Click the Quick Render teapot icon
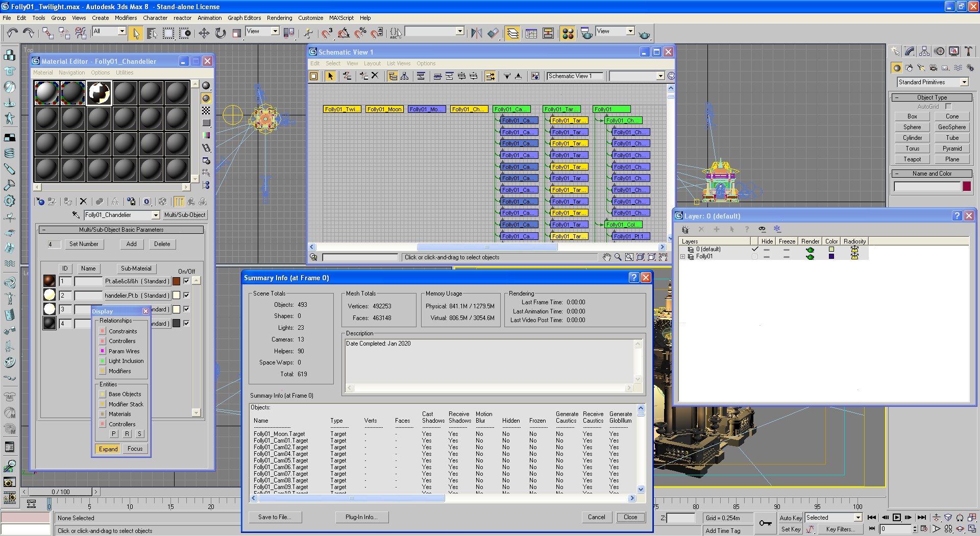This screenshot has height=536, width=980. coord(645,34)
